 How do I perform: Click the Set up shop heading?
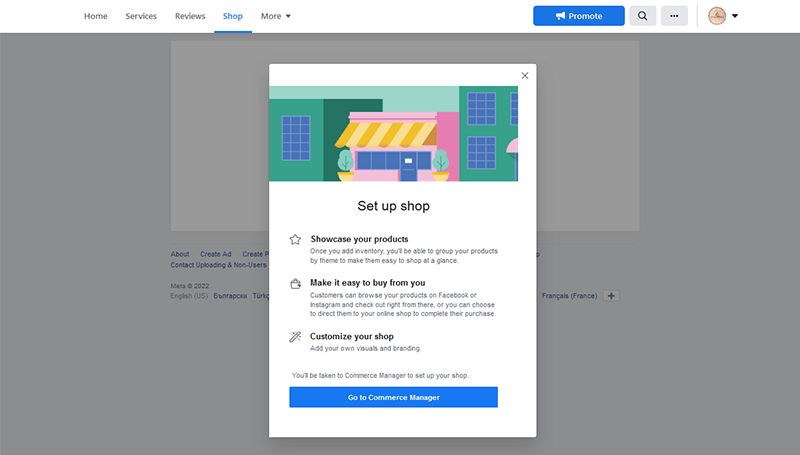(x=393, y=206)
